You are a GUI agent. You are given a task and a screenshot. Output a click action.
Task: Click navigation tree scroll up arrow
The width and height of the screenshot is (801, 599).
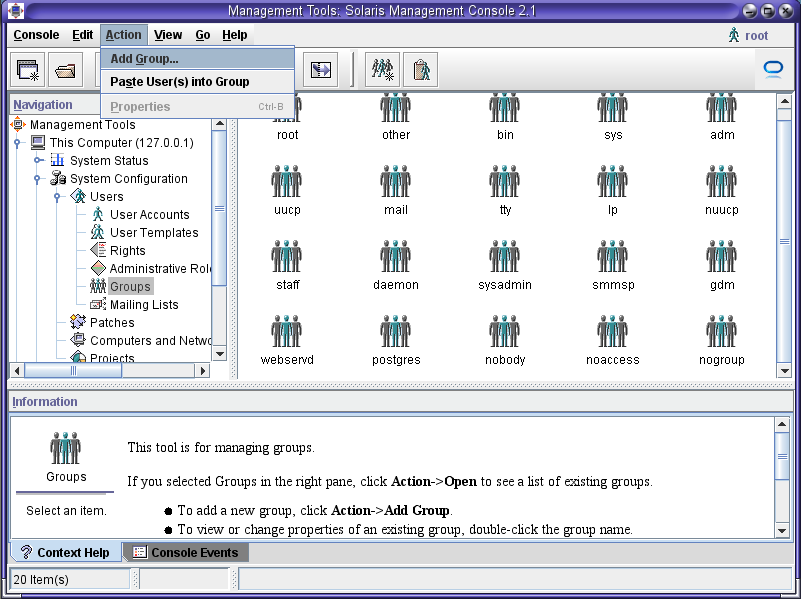pos(220,124)
